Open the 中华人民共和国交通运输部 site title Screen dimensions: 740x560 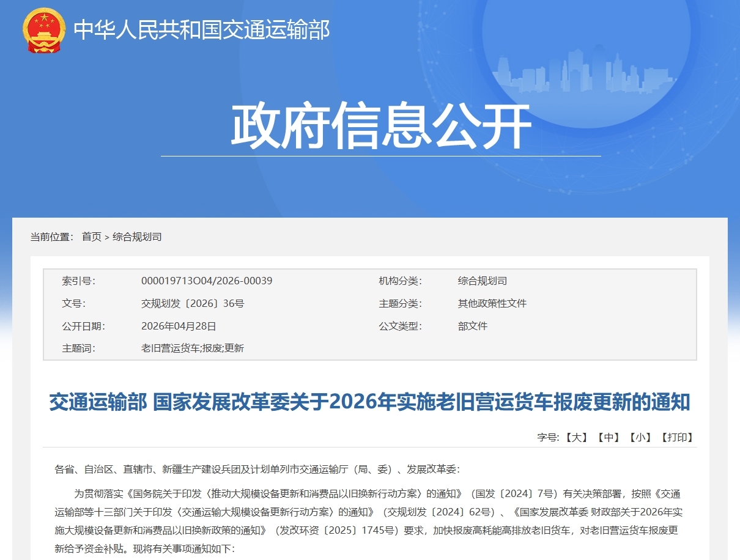(202, 29)
